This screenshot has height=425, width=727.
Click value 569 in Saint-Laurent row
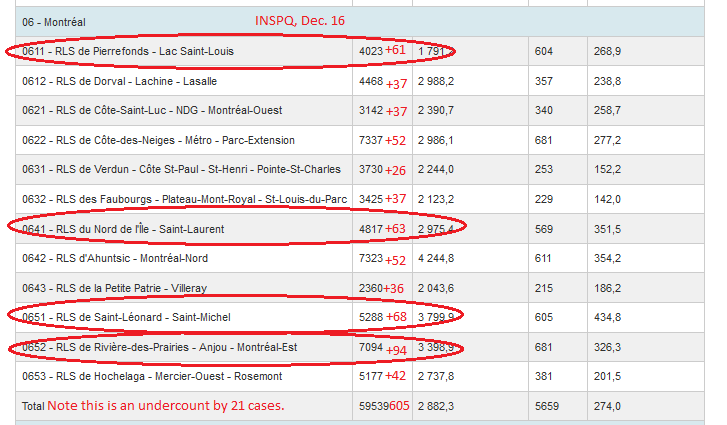544,229
